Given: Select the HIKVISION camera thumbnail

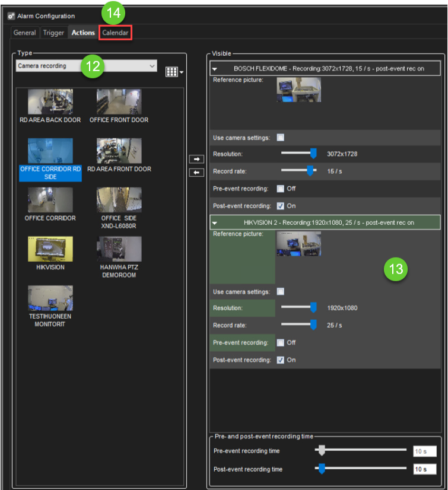Looking at the screenshot, I should [x=50, y=249].
